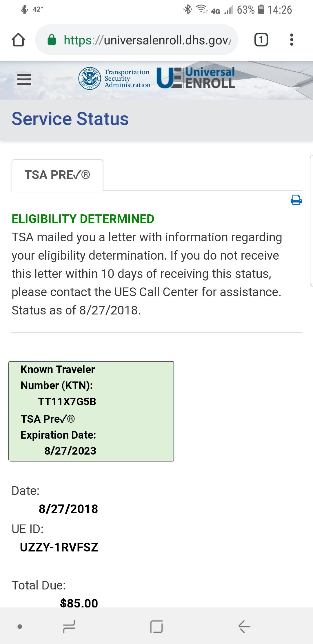This screenshot has height=644, width=313.
Task: Tap the KTN value TT11X7G5B
Action: (x=67, y=402)
